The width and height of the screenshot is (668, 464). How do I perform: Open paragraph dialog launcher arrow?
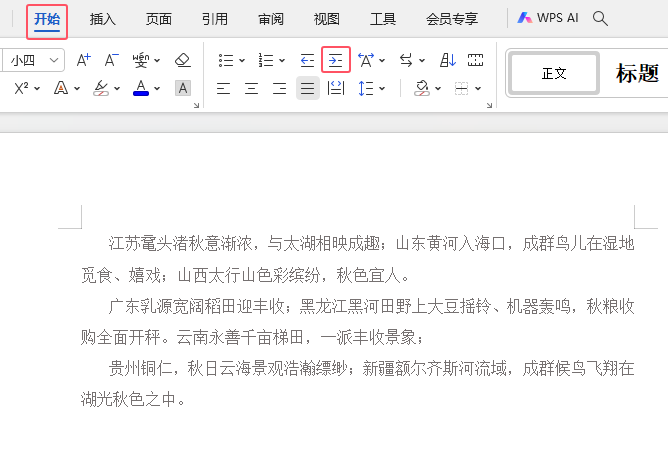489,105
